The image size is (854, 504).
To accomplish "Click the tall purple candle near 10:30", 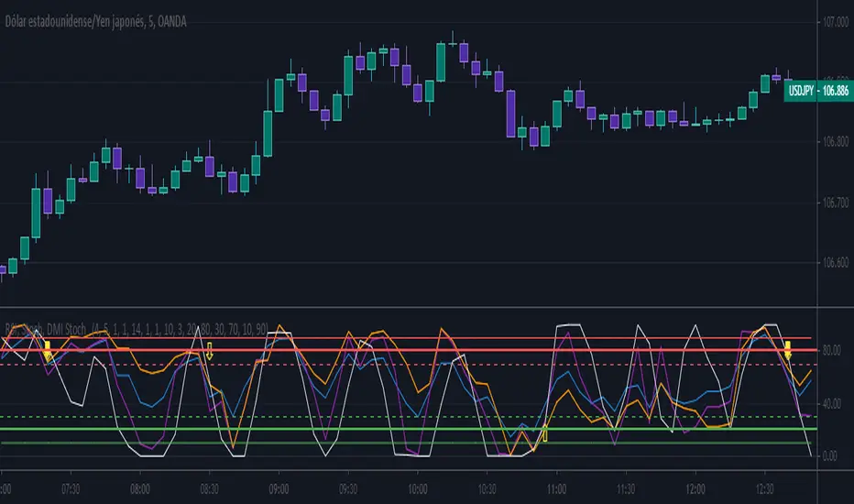I will point(509,112).
